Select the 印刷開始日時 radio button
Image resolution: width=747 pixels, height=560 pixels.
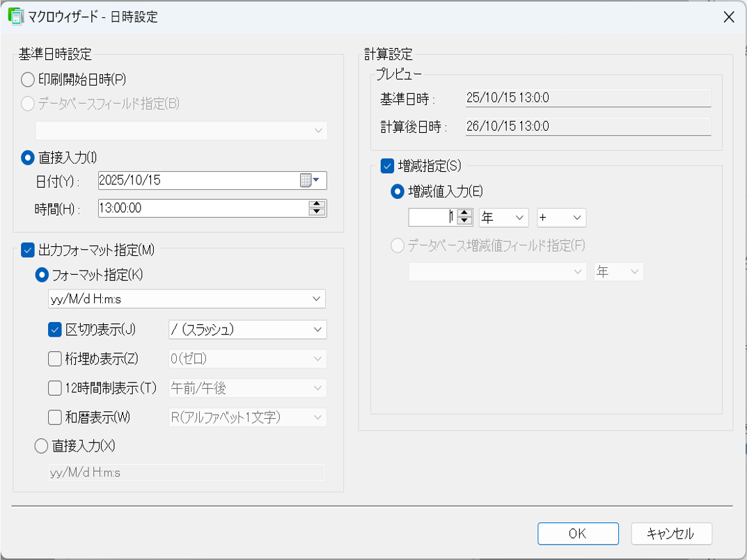click(28, 79)
